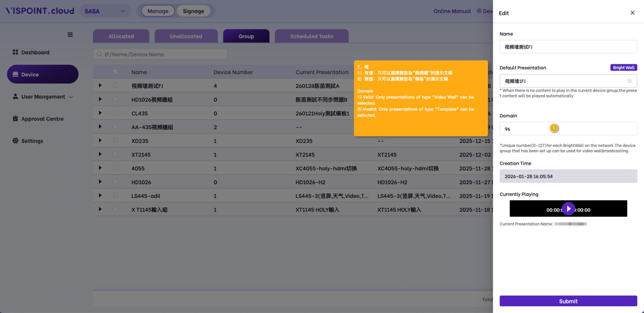Click the Approval Centre clipboard icon
The image size is (644, 313).
coord(15,118)
